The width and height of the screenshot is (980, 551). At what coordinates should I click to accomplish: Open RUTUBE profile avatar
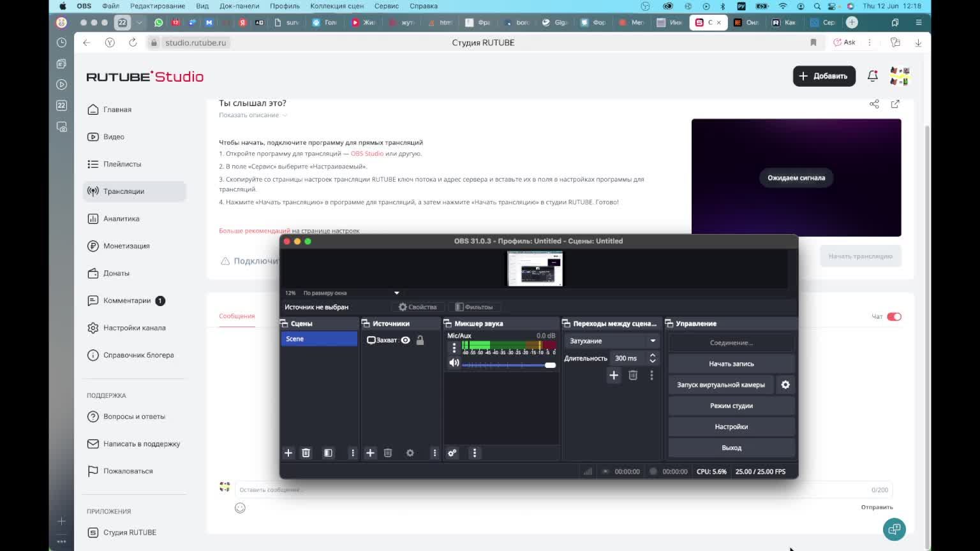(x=900, y=76)
